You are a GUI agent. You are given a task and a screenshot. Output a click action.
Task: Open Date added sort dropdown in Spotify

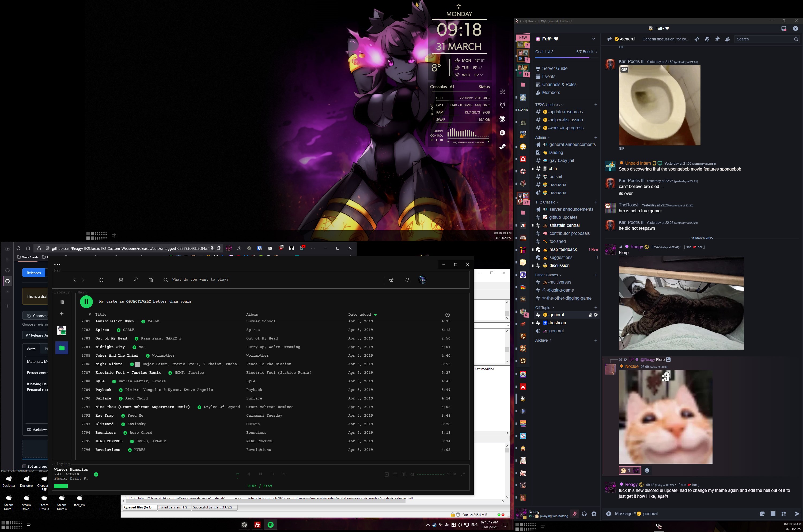coord(362,315)
